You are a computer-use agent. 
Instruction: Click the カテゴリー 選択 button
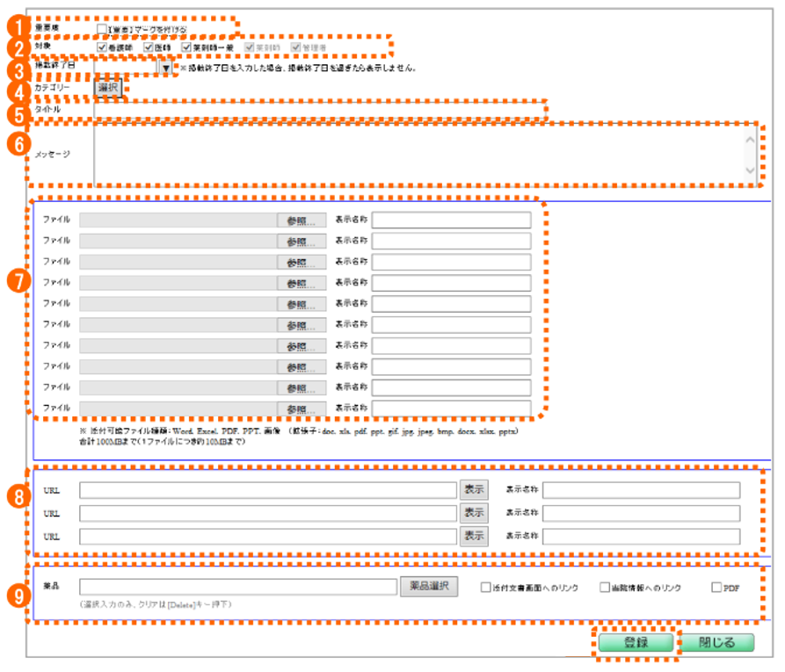coord(109,88)
